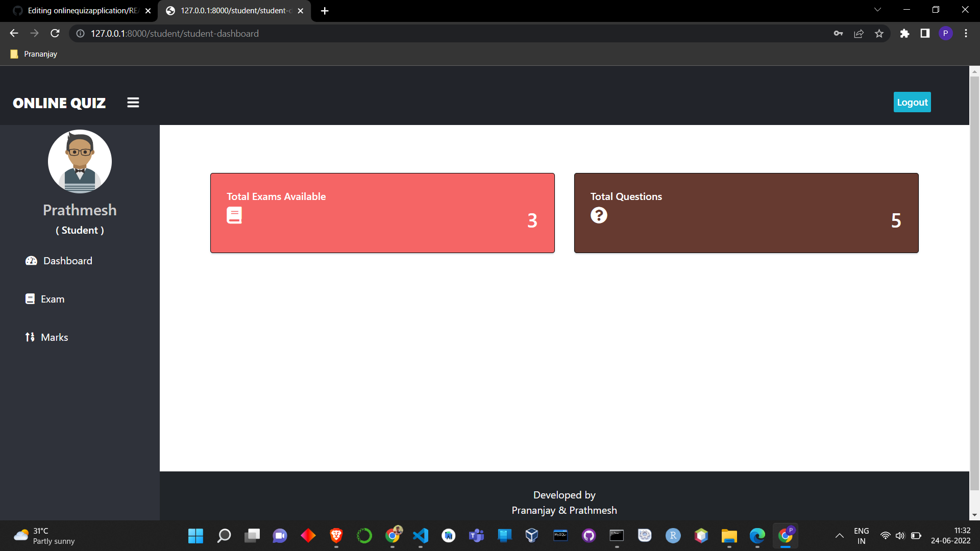Open the browser tab search chevron
980x551 pixels.
877,9
